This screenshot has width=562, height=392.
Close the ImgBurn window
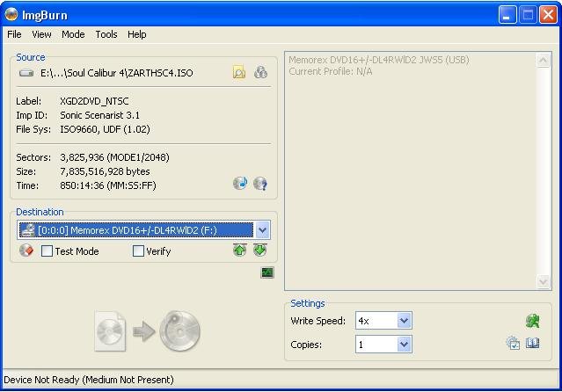point(548,15)
